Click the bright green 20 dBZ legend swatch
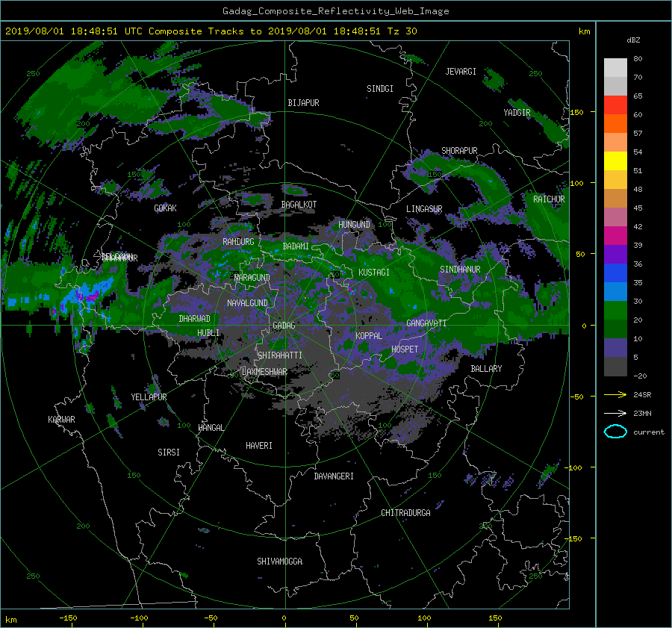The image size is (672, 628). coord(615,311)
